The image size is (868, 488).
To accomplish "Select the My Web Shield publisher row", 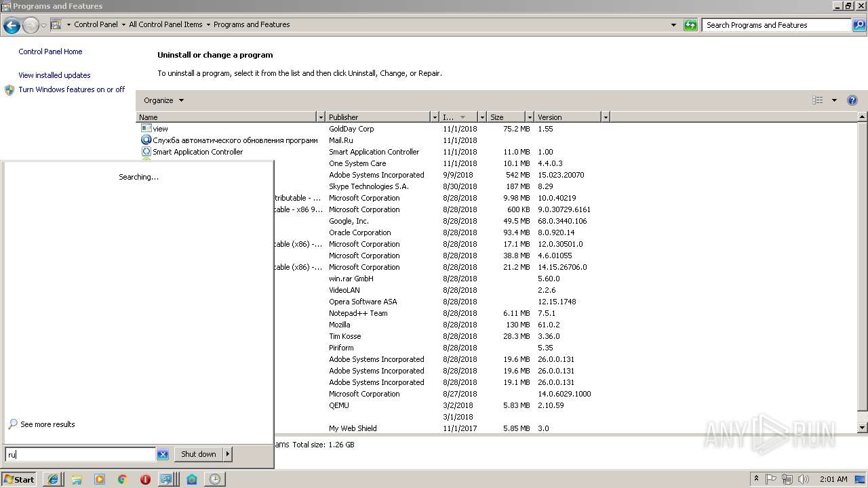I will pos(353,428).
